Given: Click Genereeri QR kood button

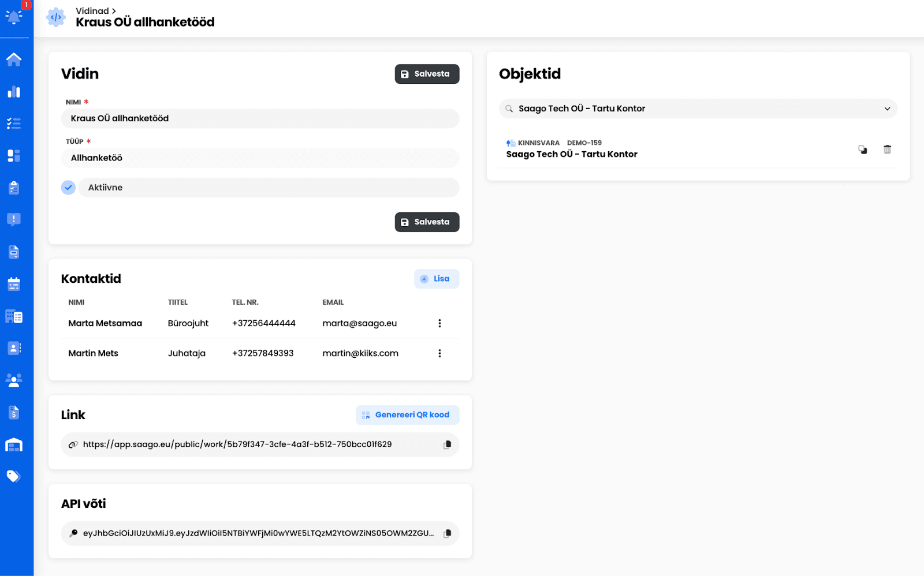Looking at the screenshot, I should [x=407, y=415].
